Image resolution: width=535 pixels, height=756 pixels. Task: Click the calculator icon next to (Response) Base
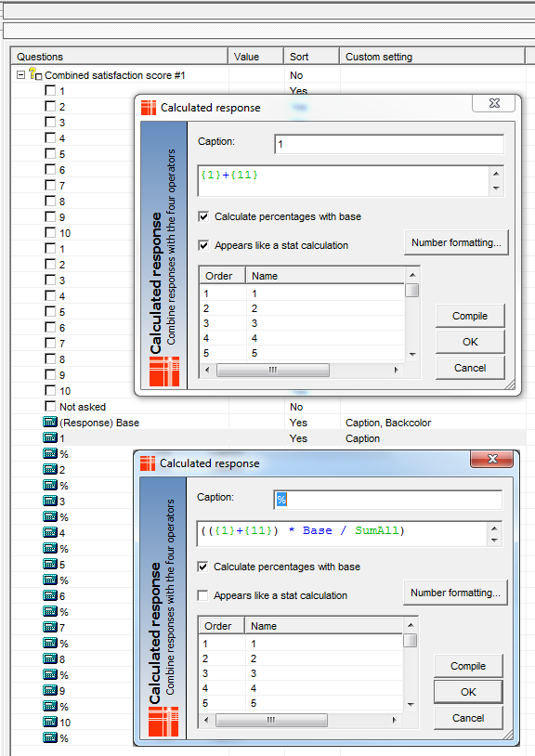click(50, 423)
